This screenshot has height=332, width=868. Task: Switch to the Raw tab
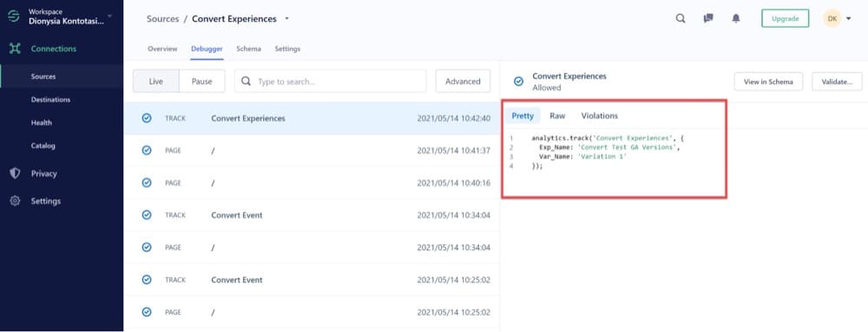[x=557, y=116]
